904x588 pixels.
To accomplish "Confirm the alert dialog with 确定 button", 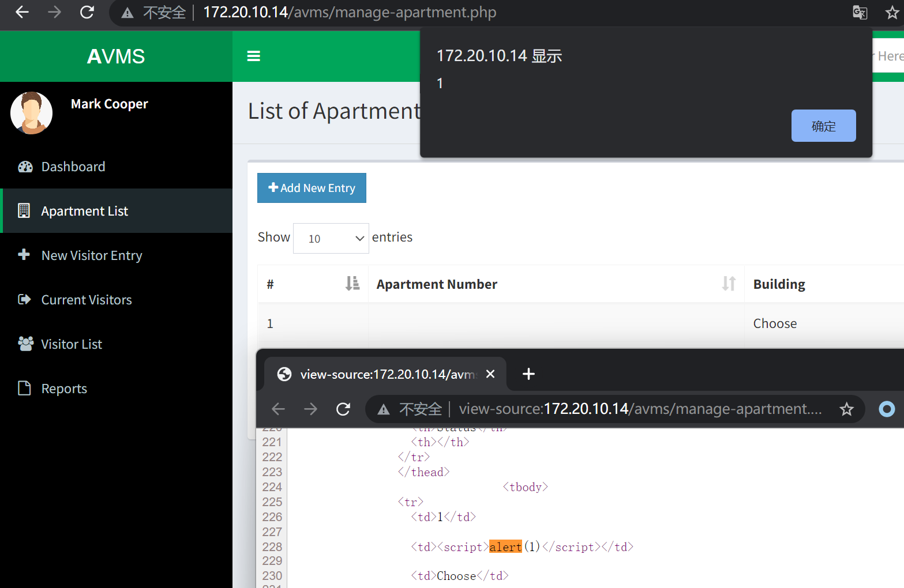I will (x=823, y=126).
